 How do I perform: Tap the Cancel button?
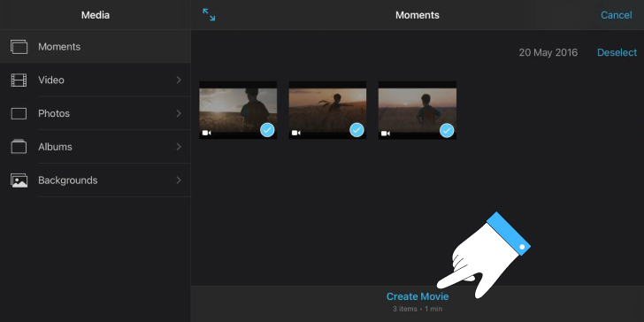(616, 15)
